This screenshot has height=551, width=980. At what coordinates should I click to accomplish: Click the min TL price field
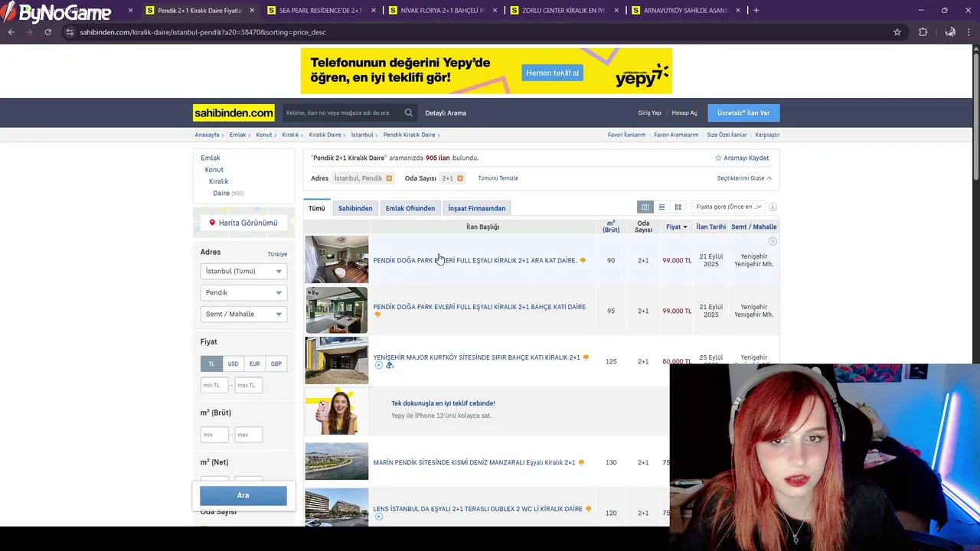click(x=214, y=385)
